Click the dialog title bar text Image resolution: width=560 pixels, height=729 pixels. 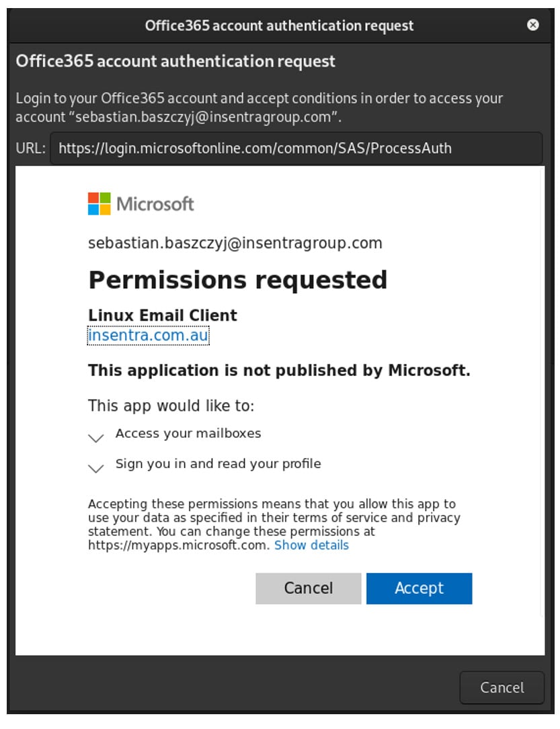point(279,26)
